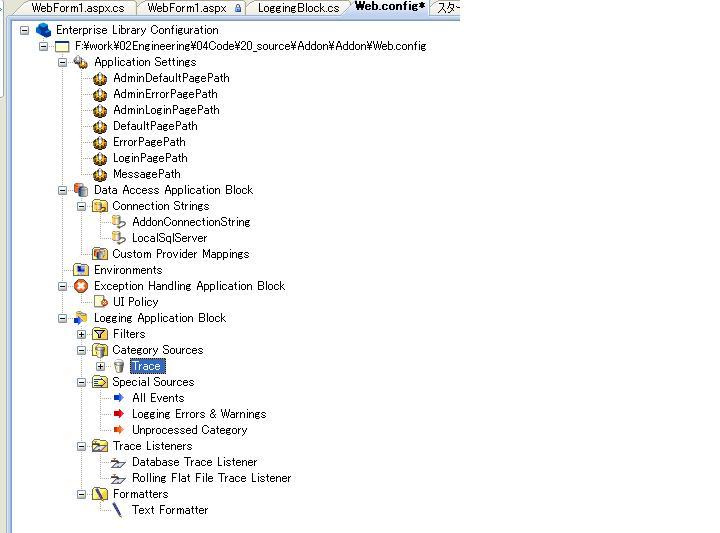Select the Text Formatter node
The image size is (720, 533).
tap(170, 510)
